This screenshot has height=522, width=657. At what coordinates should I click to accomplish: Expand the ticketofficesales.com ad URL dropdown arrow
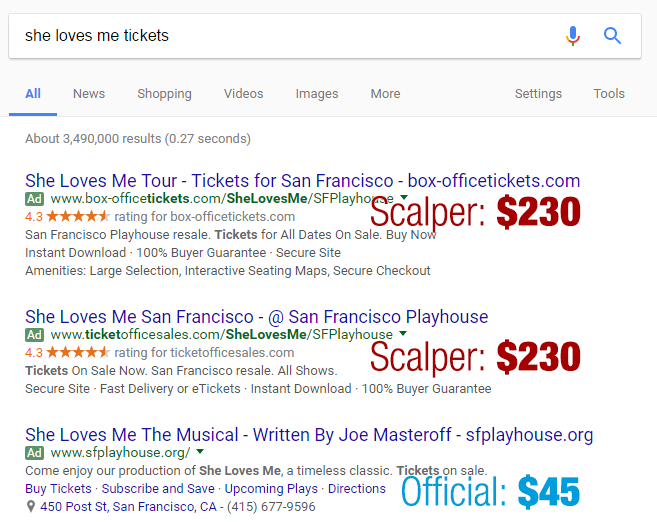tap(403, 334)
